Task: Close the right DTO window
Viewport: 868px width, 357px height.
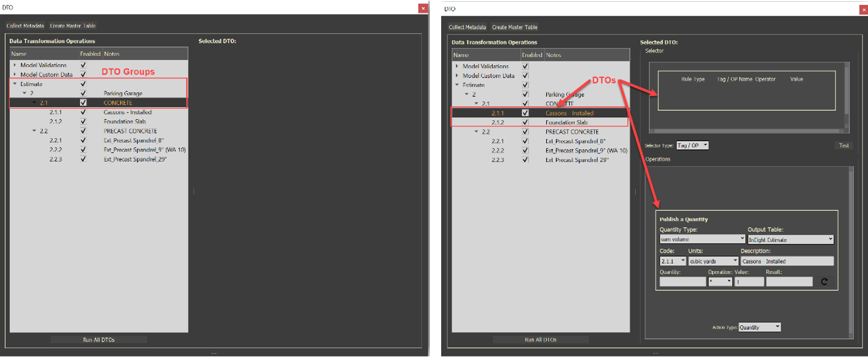Action: [863, 9]
